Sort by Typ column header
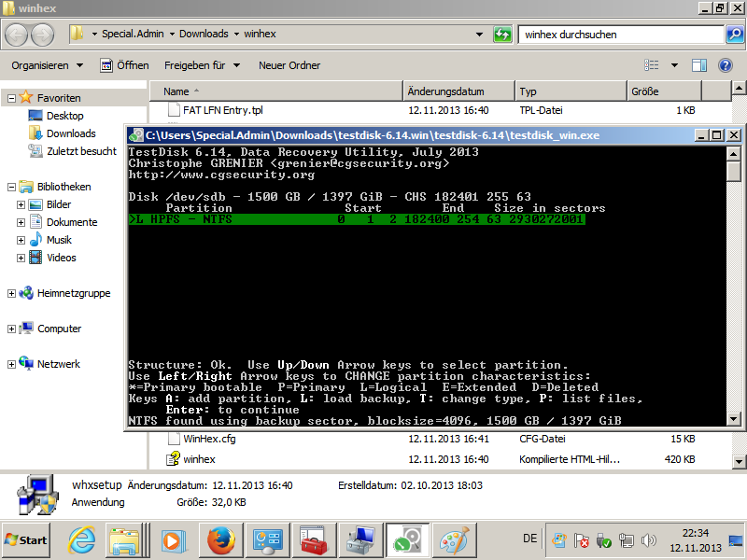 point(571,91)
